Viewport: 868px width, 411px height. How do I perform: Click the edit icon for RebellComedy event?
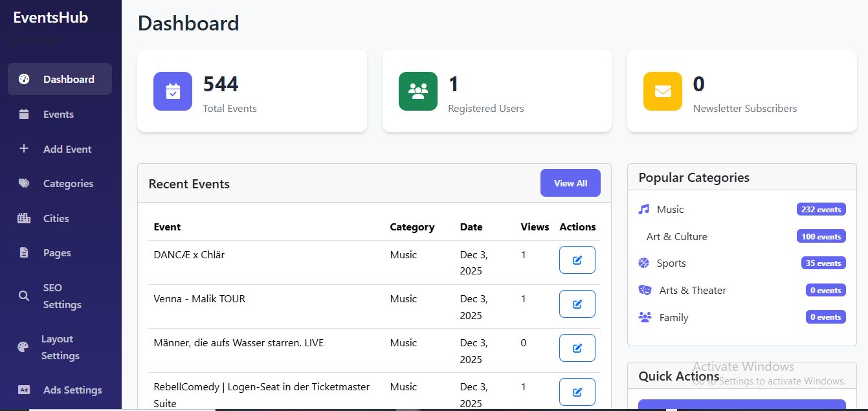point(577,392)
